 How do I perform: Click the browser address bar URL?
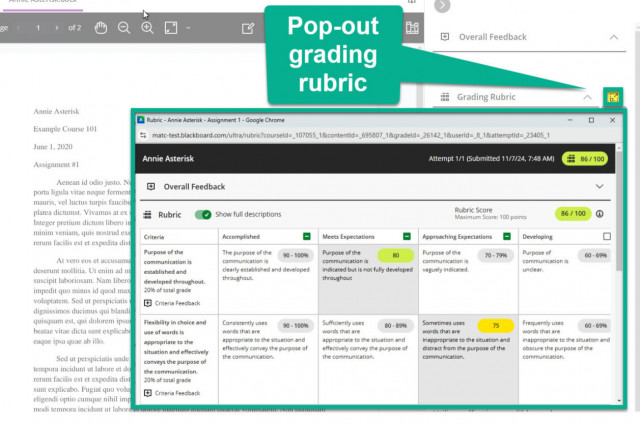click(351, 135)
